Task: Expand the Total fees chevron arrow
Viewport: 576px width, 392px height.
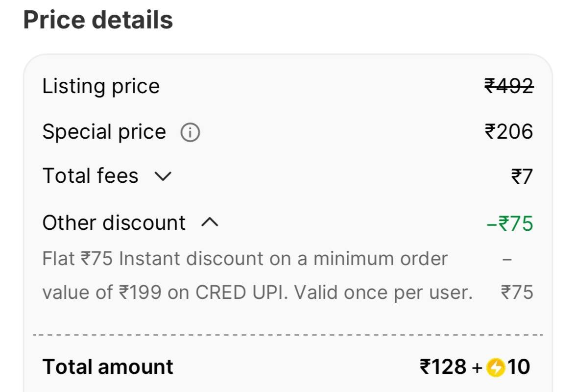Action: tap(163, 176)
